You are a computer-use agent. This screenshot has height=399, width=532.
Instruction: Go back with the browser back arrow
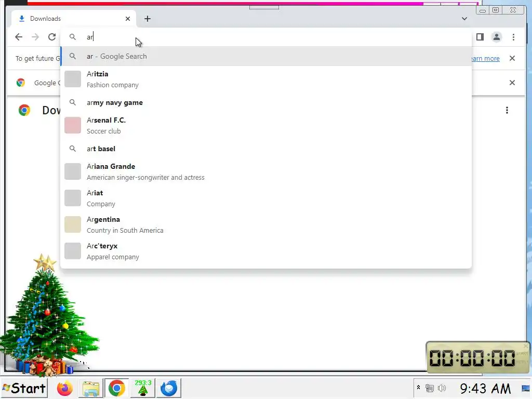tap(19, 37)
